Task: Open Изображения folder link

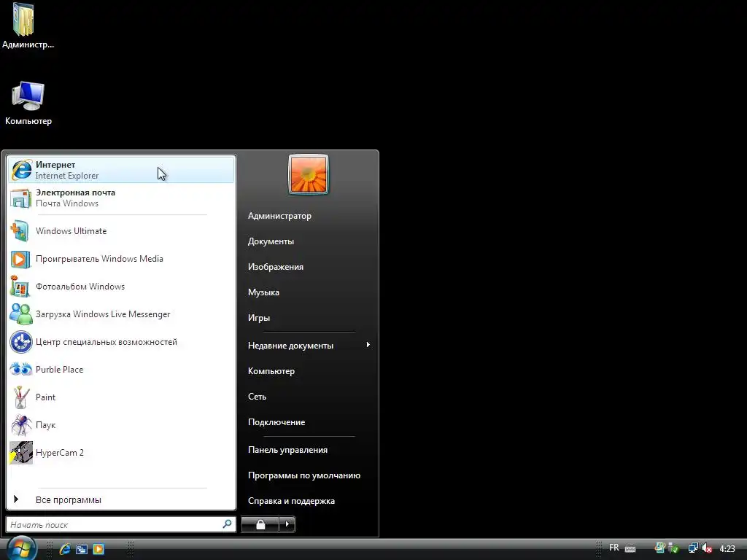Action: (x=275, y=267)
